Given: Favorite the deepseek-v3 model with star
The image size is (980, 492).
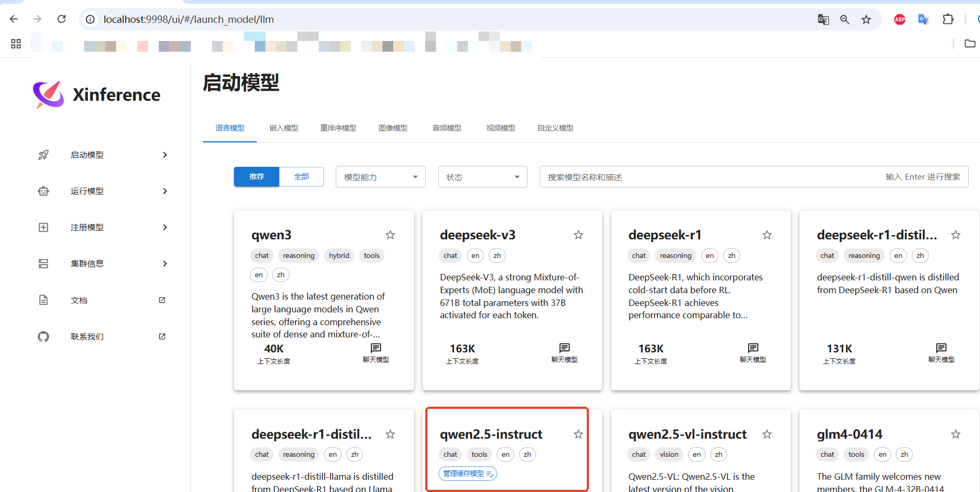Looking at the screenshot, I should [x=579, y=235].
